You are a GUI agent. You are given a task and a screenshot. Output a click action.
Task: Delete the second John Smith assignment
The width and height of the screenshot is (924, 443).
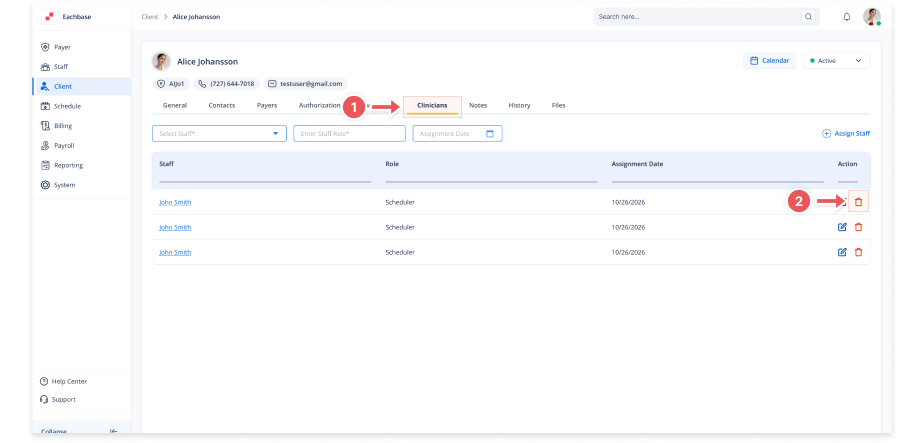pyautogui.click(x=859, y=227)
